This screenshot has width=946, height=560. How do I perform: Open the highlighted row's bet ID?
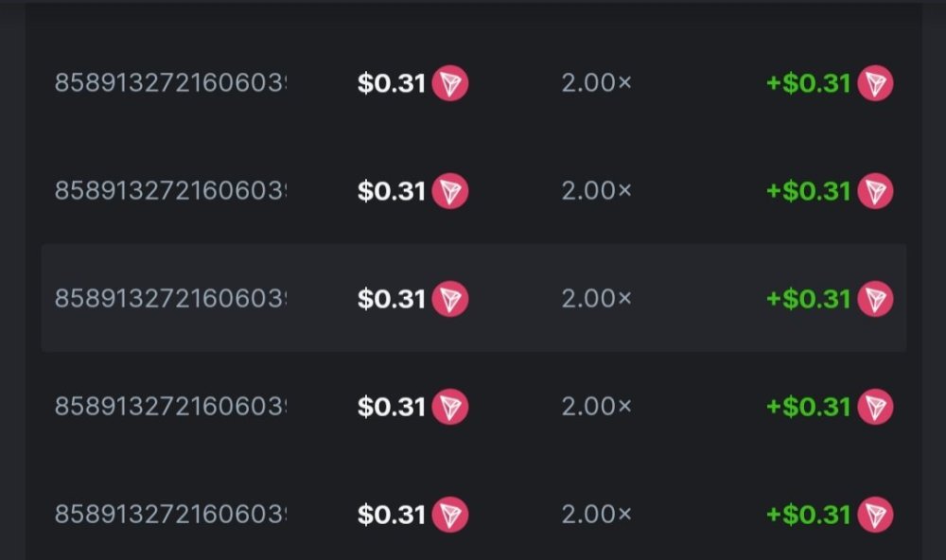170,299
